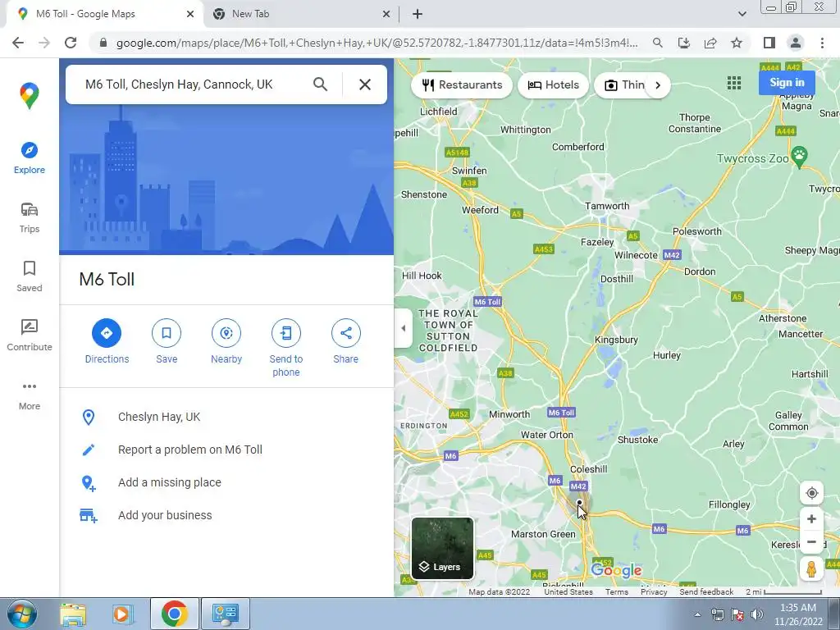Click the Twycross Zoo marker on map
840x630 pixels.
click(799, 157)
